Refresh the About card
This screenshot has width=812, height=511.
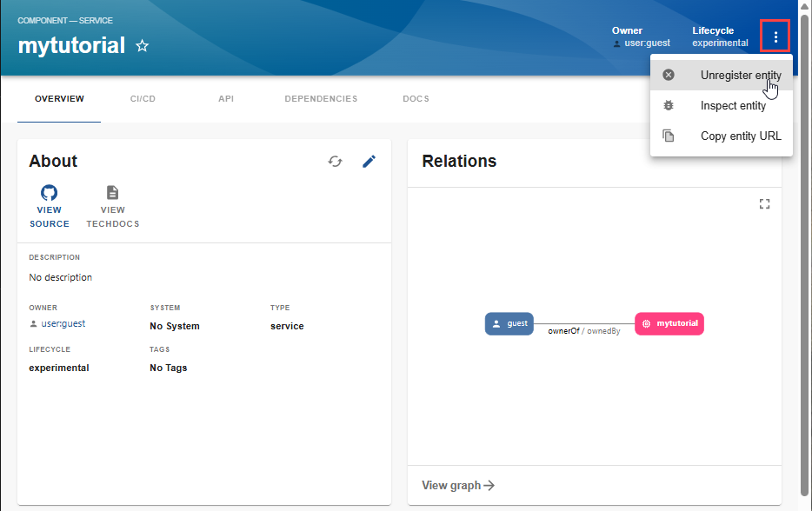coord(336,162)
